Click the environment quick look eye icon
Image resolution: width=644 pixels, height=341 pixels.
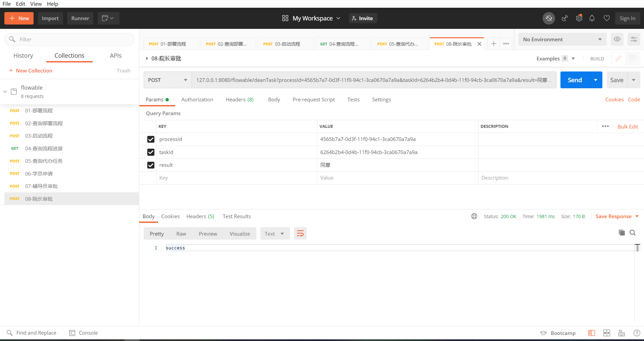[x=617, y=39]
